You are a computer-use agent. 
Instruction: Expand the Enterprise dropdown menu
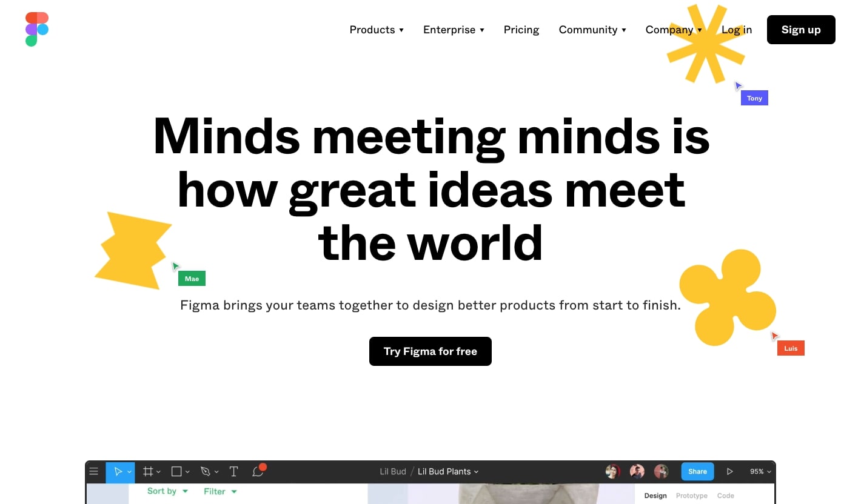454,30
